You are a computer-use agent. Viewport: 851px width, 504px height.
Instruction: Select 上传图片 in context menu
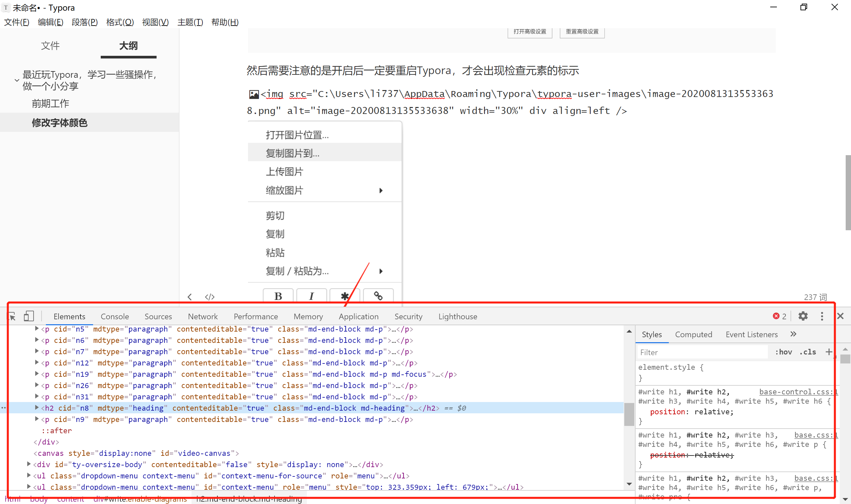[x=284, y=171]
